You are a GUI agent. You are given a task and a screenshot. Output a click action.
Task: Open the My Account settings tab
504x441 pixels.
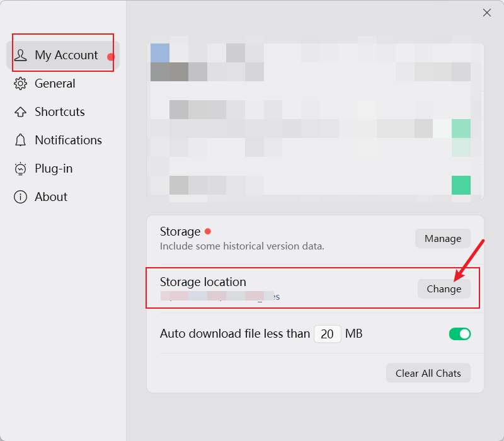click(63, 55)
